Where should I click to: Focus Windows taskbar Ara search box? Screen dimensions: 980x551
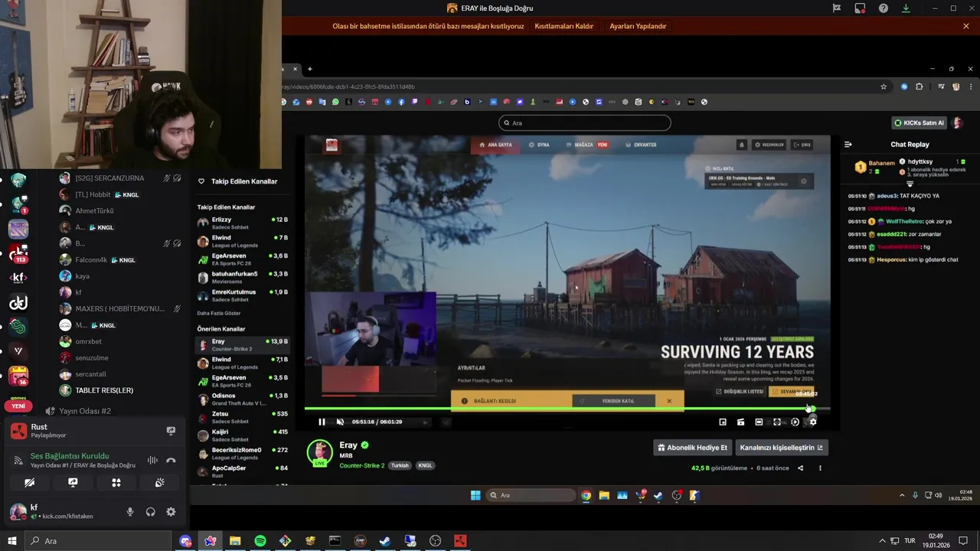(98, 541)
